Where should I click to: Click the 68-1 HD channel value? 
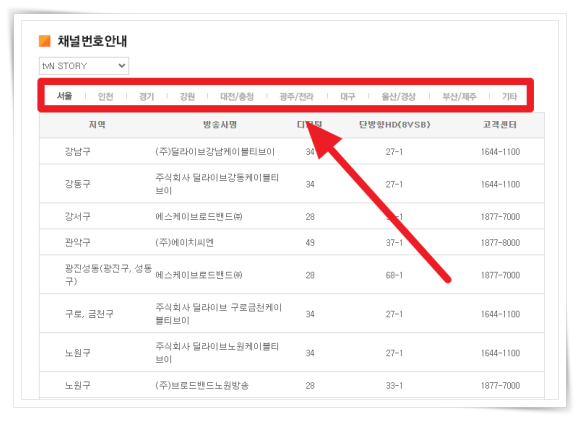pyautogui.click(x=394, y=275)
